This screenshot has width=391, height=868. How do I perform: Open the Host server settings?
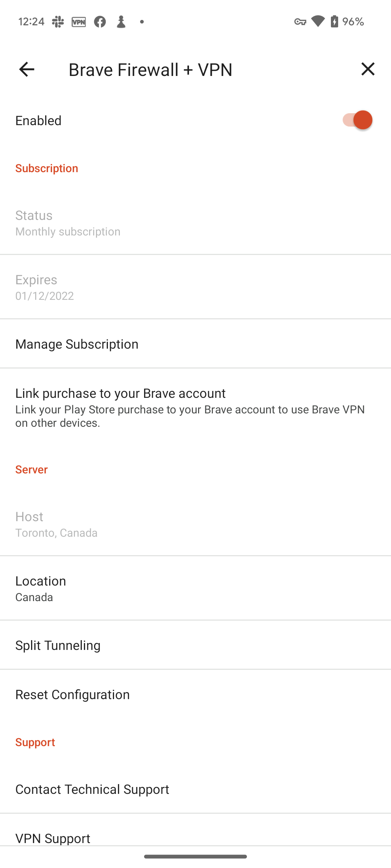tap(195, 524)
